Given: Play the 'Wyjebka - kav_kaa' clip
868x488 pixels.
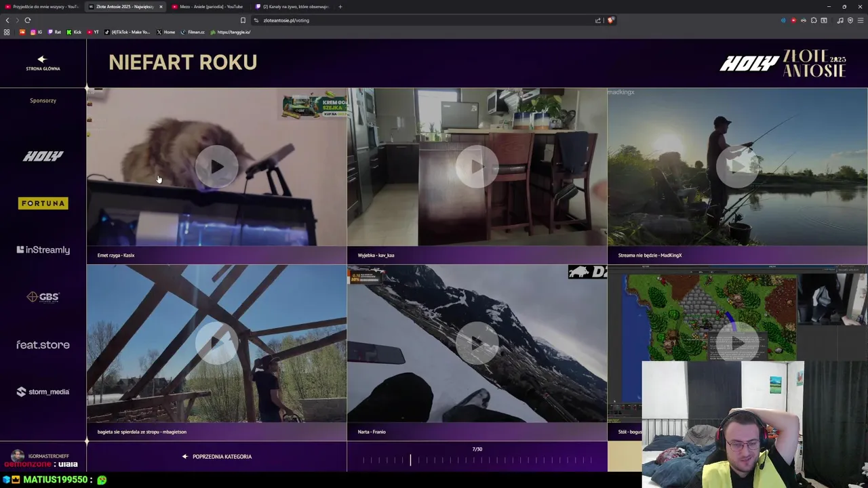Looking at the screenshot, I should 477,167.
